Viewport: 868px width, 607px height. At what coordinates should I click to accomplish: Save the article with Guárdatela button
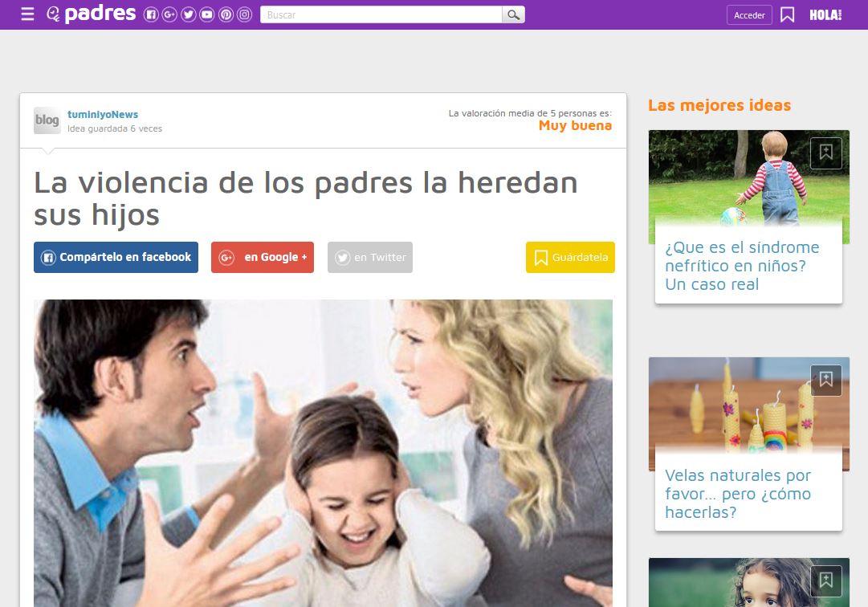pos(570,258)
